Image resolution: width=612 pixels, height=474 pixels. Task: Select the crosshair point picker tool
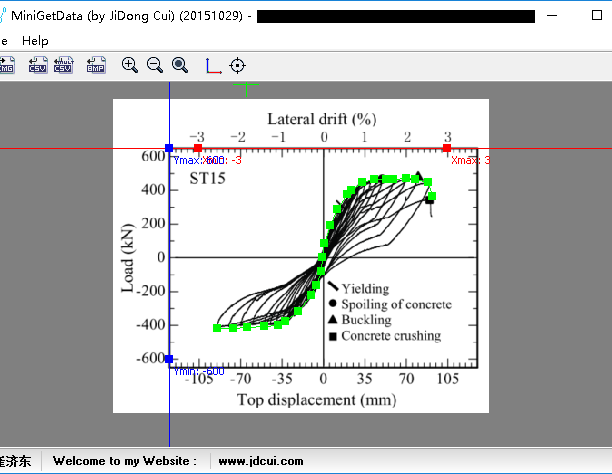pos(237,66)
